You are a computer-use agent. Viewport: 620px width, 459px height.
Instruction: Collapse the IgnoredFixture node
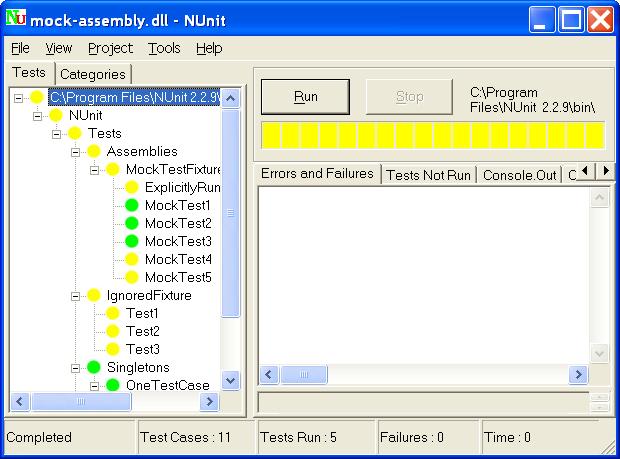click(75, 296)
